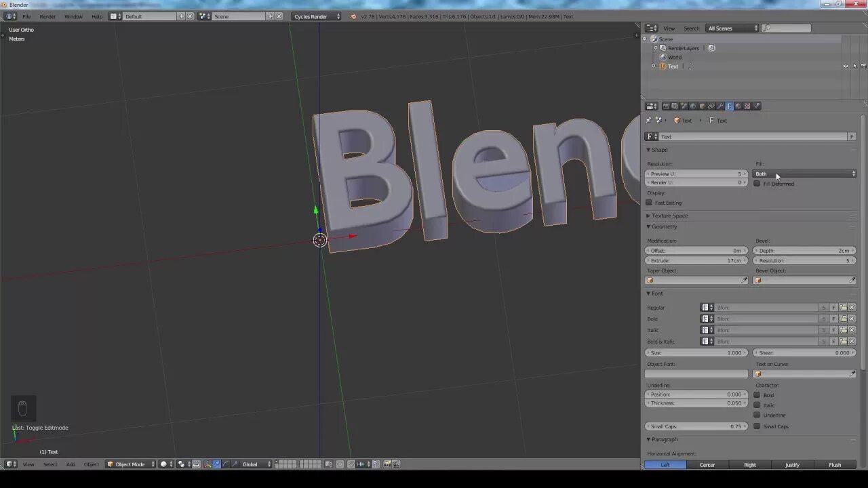
Task: Open the All Scenes outliner dropdown
Action: click(x=732, y=28)
